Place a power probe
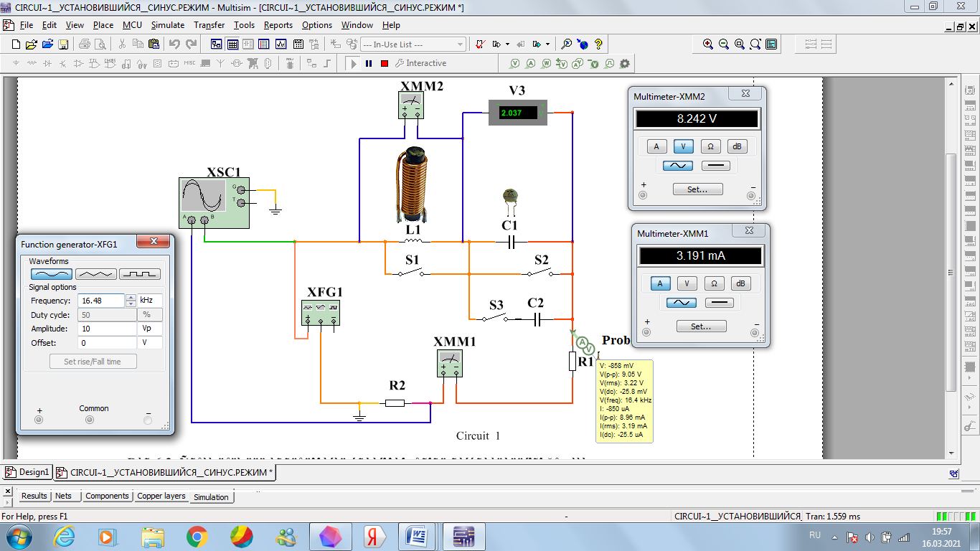 (547, 63)
